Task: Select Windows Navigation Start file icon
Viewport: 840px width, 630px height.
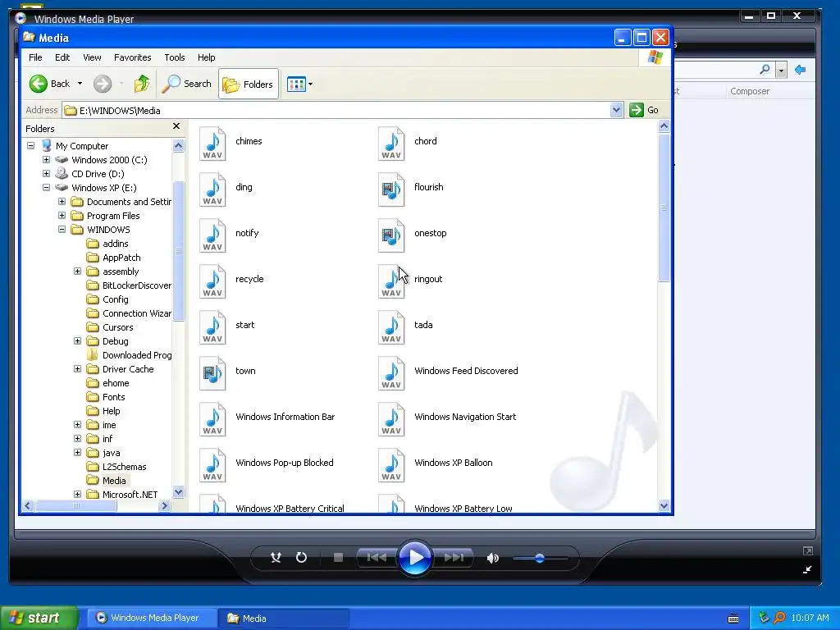Action: [x=391, y=420]
